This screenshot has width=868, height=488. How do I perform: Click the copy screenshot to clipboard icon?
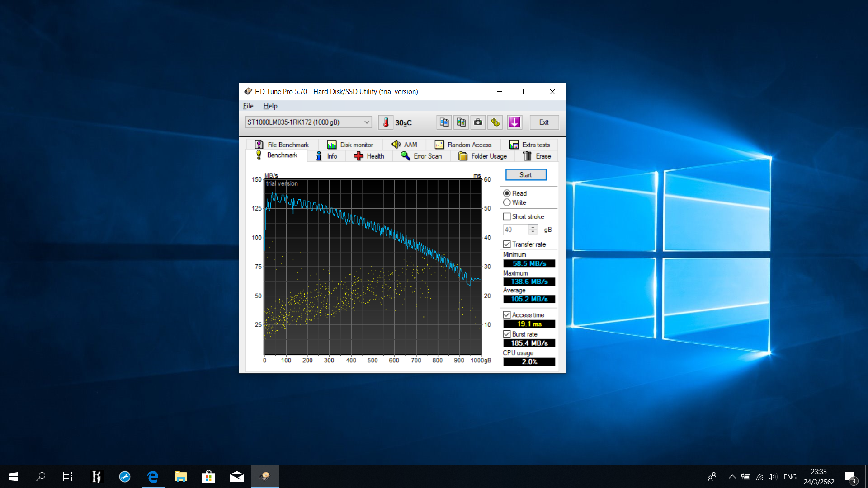click(x=461, y=122)
